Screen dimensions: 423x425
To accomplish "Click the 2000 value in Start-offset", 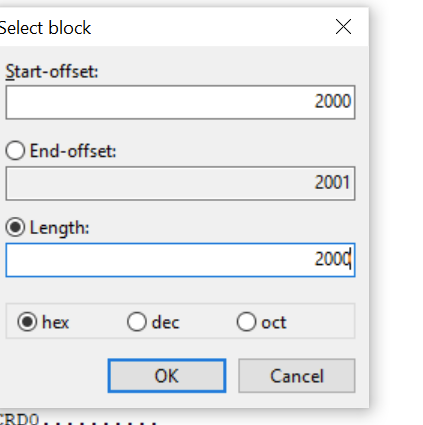I will click(x=333, y=101).
